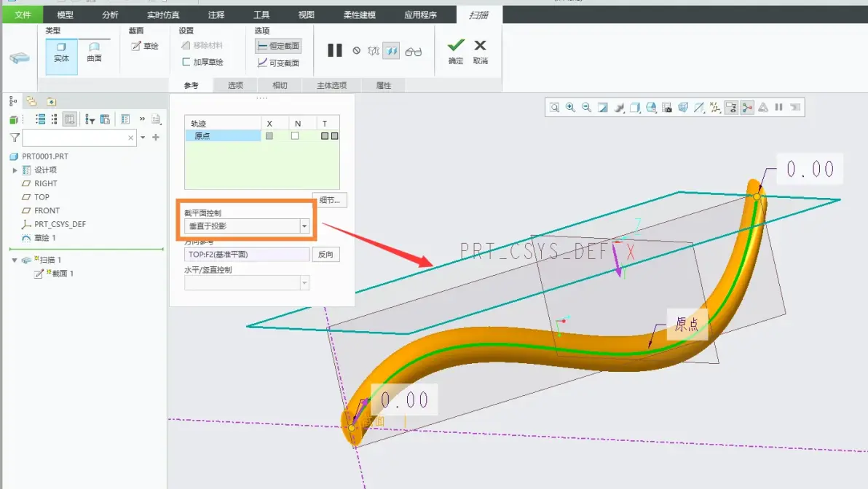Click model tree search input field
The width and height of the screenshot is (868, 489).
point(75,138)
